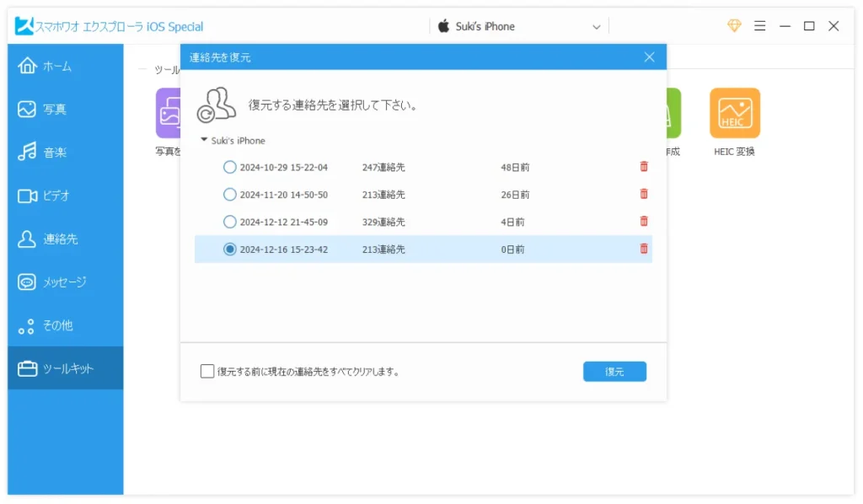This screenshot has height=504, width=863.
Task: Click trash icon for 2024-11-20 backup
Action: [x=644, y=194]
